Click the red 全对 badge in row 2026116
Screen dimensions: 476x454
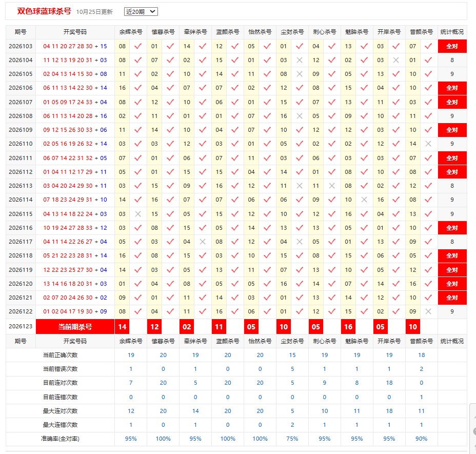(452, 228)
